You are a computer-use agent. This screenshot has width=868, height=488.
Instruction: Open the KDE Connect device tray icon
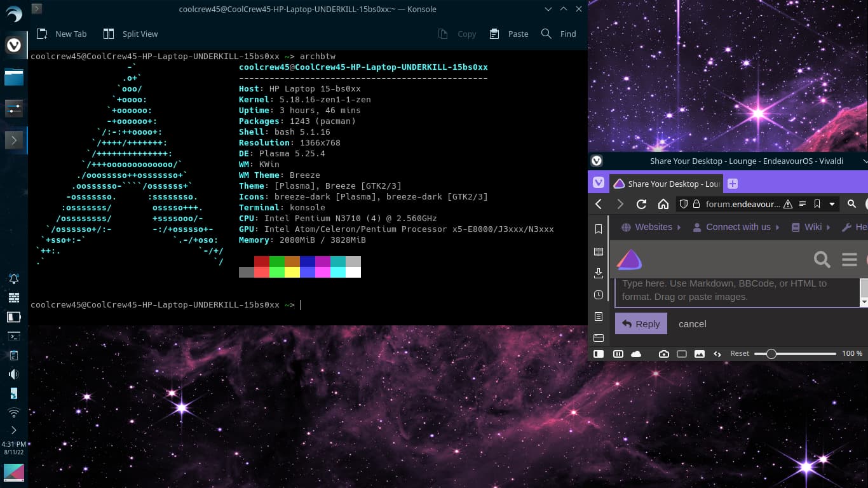tap(14, 393)
